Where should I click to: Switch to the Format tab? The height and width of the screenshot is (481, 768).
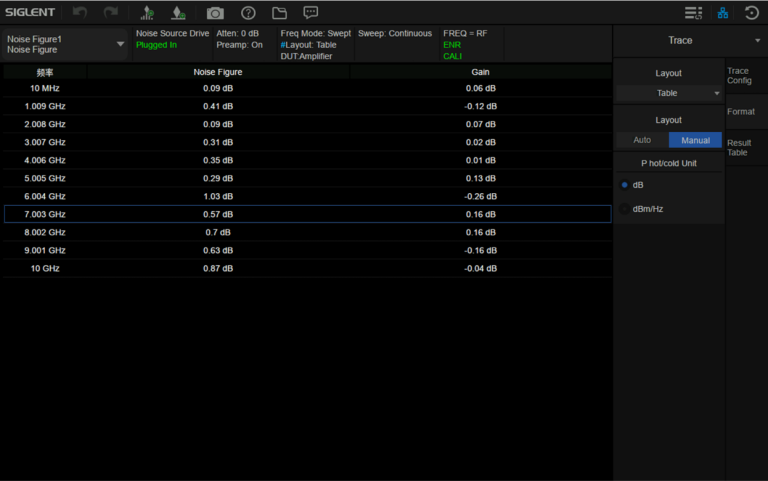[741, 112]
